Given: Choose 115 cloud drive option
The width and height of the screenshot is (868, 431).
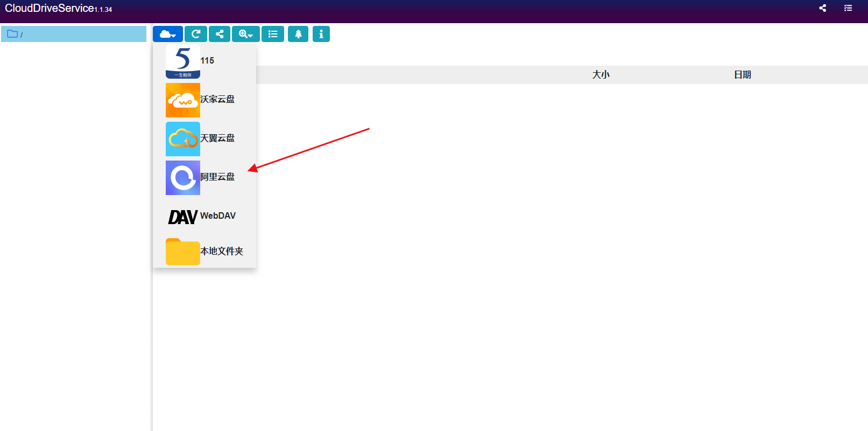Looking at the screenshot, I should pyautogui.click(x=204, y=61).
